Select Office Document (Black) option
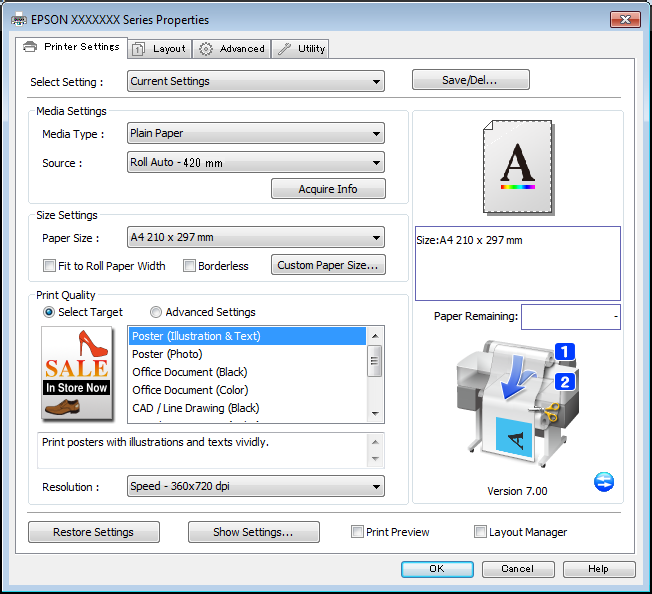This screenshot has width=652, height=594. pyautogui.click(x=247, y=372)
